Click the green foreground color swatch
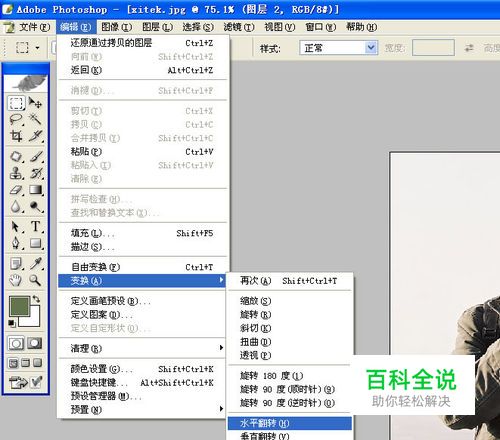 point(19,306)
